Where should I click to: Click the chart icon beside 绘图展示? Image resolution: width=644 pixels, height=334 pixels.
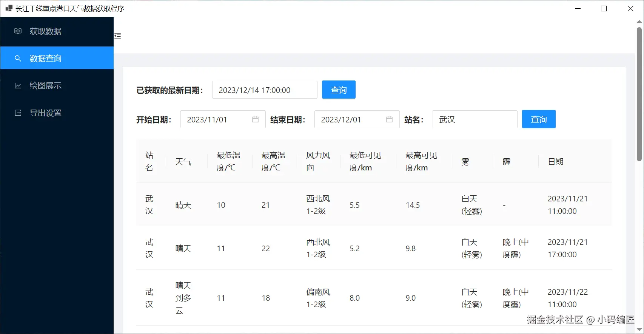[x=18, y=86]
